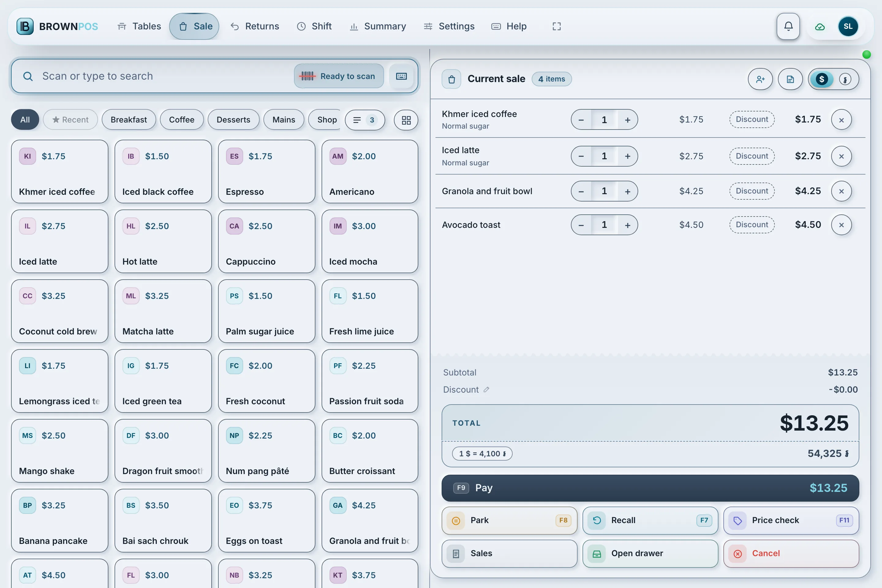Increase Granola and fruit bowl quantity
This screenshot has height=588, width=882.
tap(628, 191)
